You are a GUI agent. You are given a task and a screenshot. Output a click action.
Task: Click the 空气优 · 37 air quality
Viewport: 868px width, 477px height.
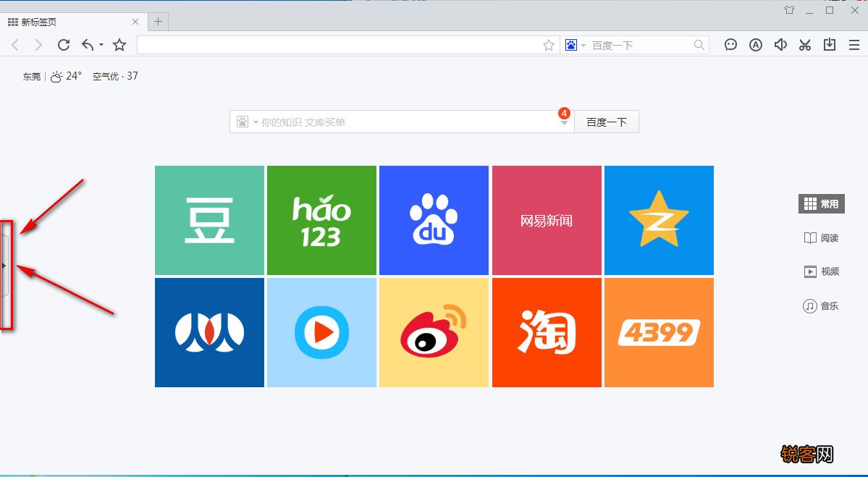115,77
